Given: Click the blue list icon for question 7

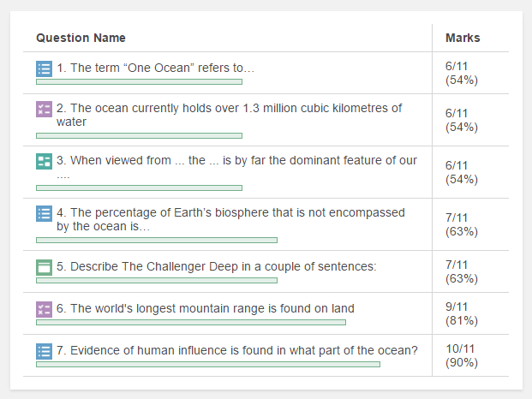Looking at the screenshot, I should click(x=44, y=351).
